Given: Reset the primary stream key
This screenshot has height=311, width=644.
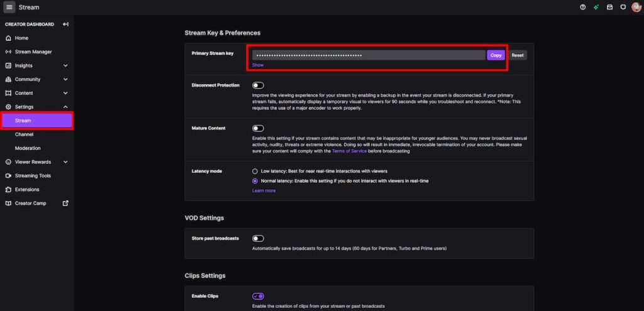Looking at the screenshot, I should pyautogui.click(x=518, y=55).
